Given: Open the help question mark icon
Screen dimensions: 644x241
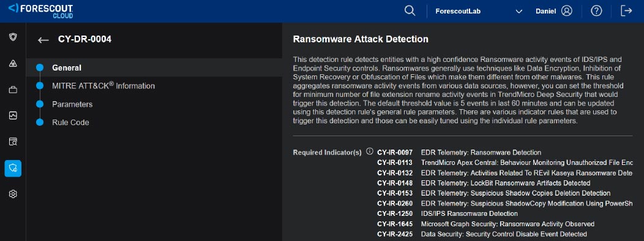Looking at the screenshot, I should pyautogui.click(x=596, y=11).
